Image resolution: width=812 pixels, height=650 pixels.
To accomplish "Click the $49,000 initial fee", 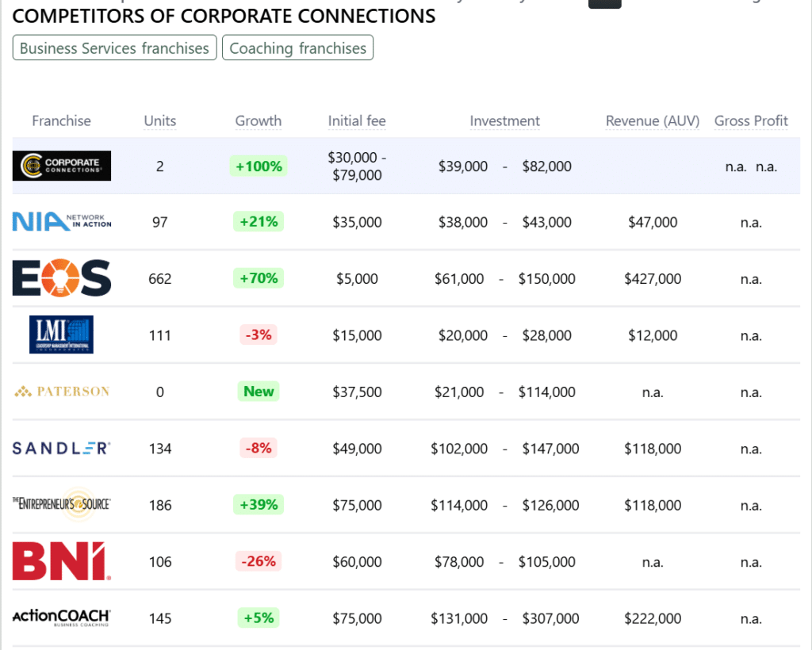I will point(357,449).
